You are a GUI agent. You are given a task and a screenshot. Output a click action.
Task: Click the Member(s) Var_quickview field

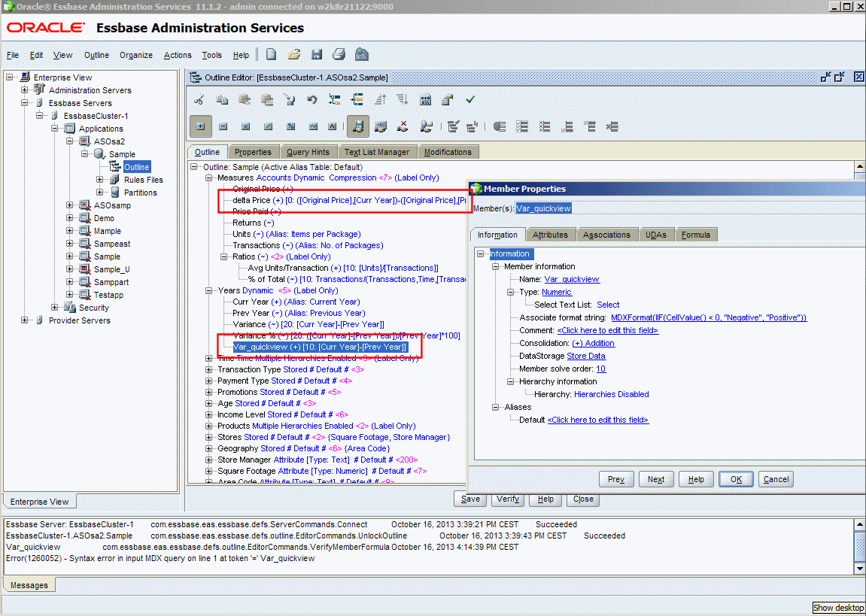pyautogui.click(x=690, y=208)
